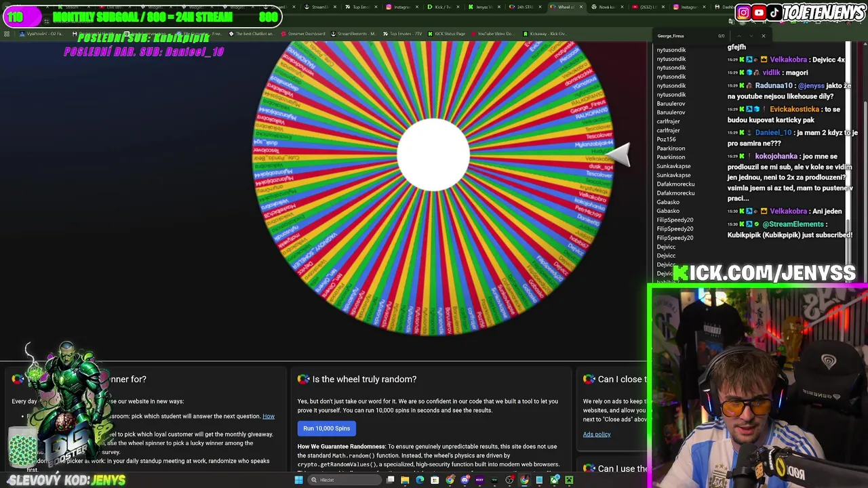Open the Xbox app from the taskbar

tap(554, 480)
